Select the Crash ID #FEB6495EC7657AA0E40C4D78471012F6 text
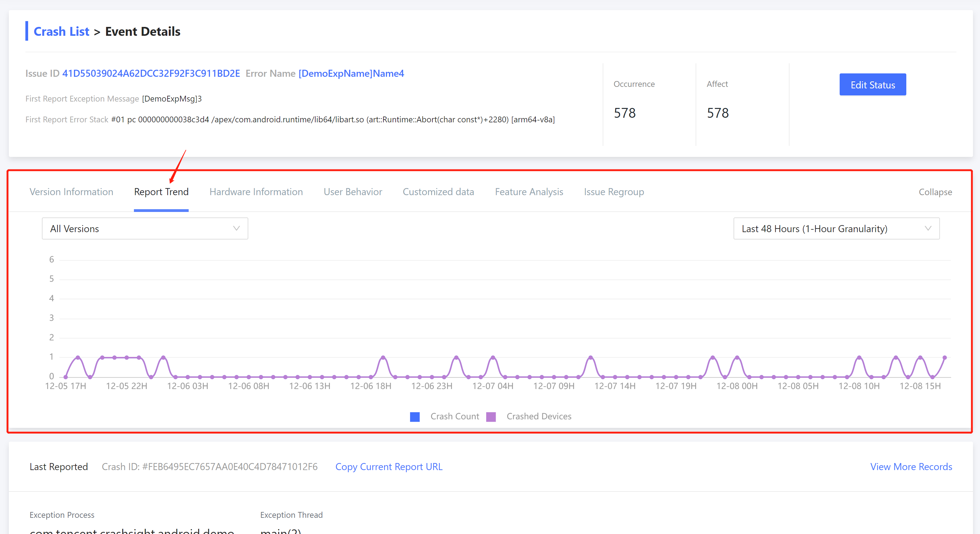Viewport: 980px width, 534px height. (x=210, y=467)
